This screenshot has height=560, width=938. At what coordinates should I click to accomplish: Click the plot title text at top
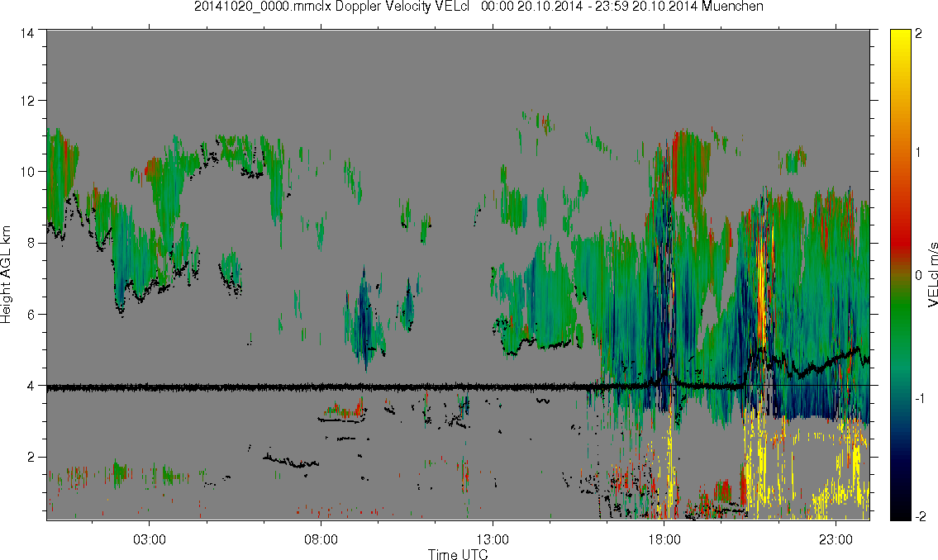pos(479,7)
